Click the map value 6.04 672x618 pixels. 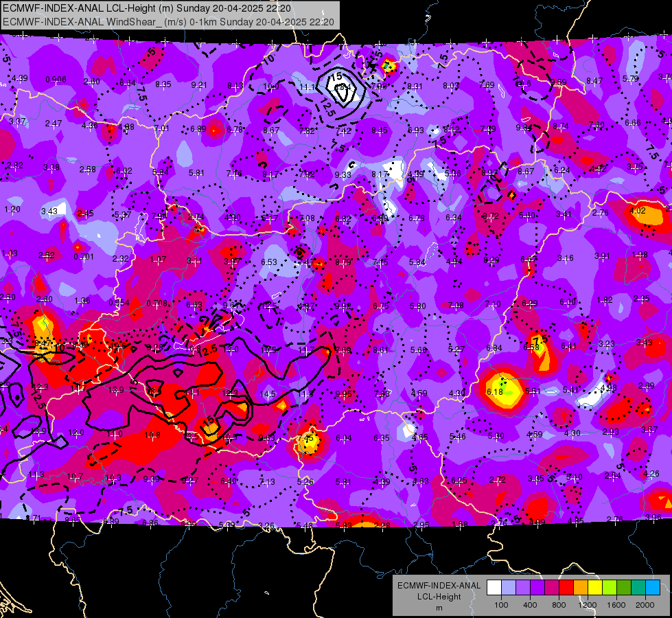tap(344, 437)
